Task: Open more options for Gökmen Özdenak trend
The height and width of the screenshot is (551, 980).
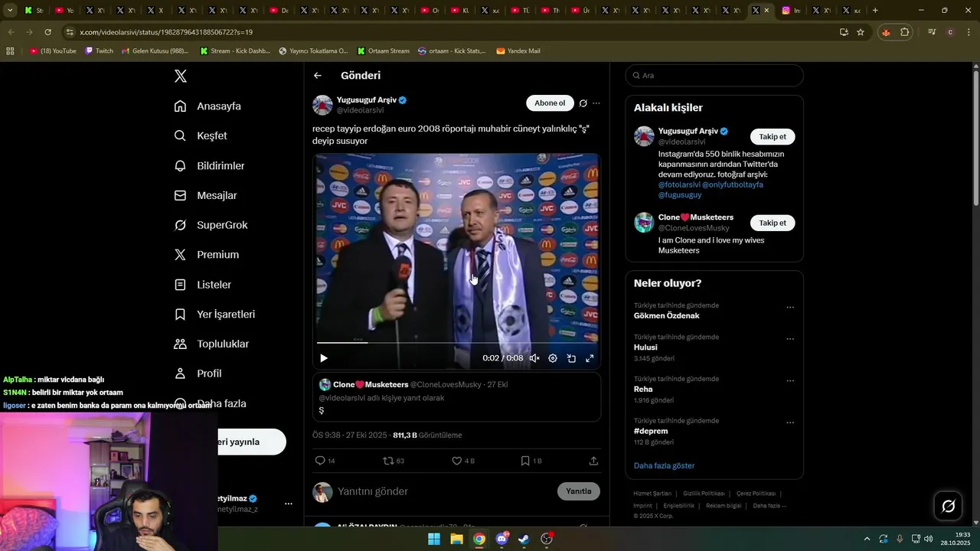Action: (x=790, y=308)
